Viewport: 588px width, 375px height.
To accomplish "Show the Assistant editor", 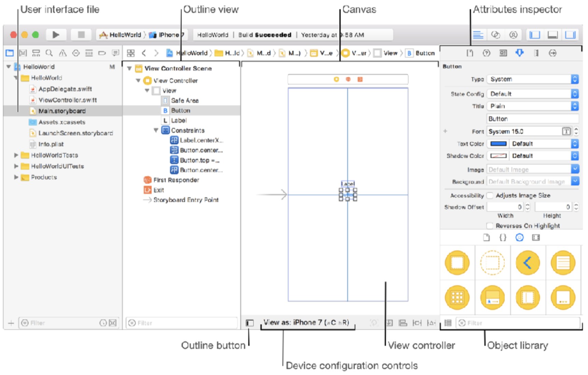I will point(495,34).
